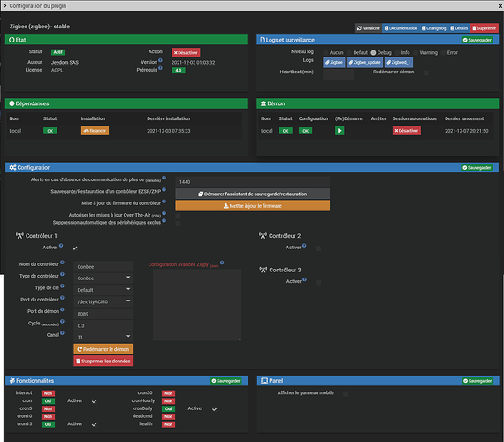Click help icon for Type de clé
Image resolution: width=504 pixels, height=442 pixels.
click(62, 286)
